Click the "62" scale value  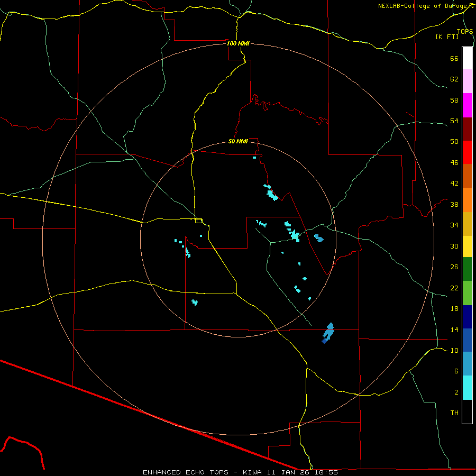tap(454, 79)
